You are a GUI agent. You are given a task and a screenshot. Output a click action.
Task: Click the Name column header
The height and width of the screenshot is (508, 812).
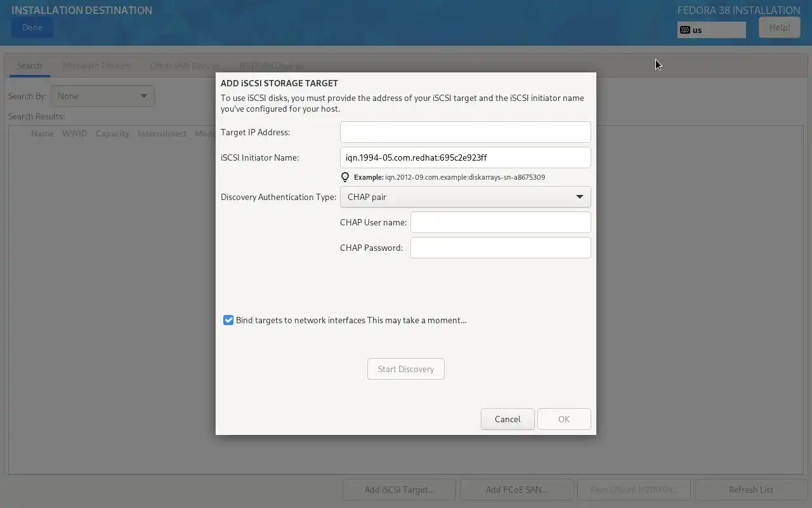coord(43,133)
